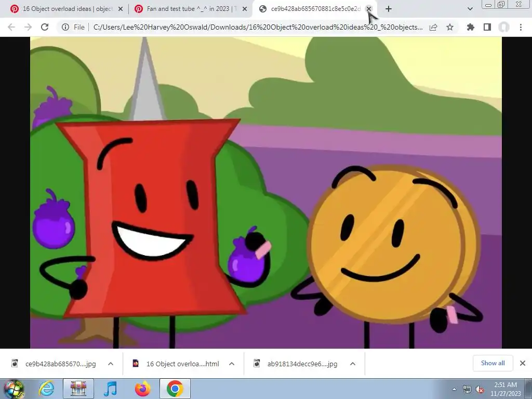This screenshot has width=532, height=399.
Task: Show hidden system tray icons
Action: 454,389
